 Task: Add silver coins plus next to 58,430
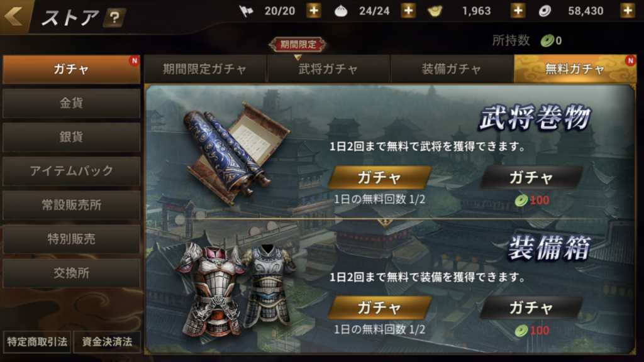(x=628, y=10)
